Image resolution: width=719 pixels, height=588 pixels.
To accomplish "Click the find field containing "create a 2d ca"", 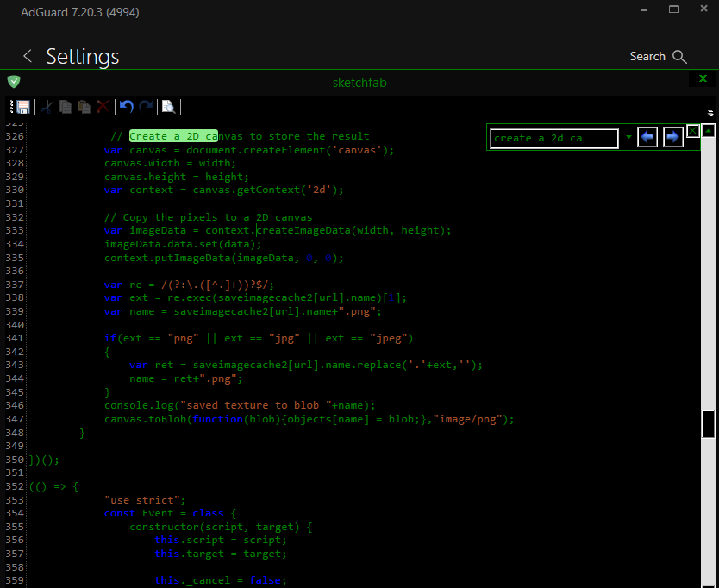I will click(x=554, y=139).
